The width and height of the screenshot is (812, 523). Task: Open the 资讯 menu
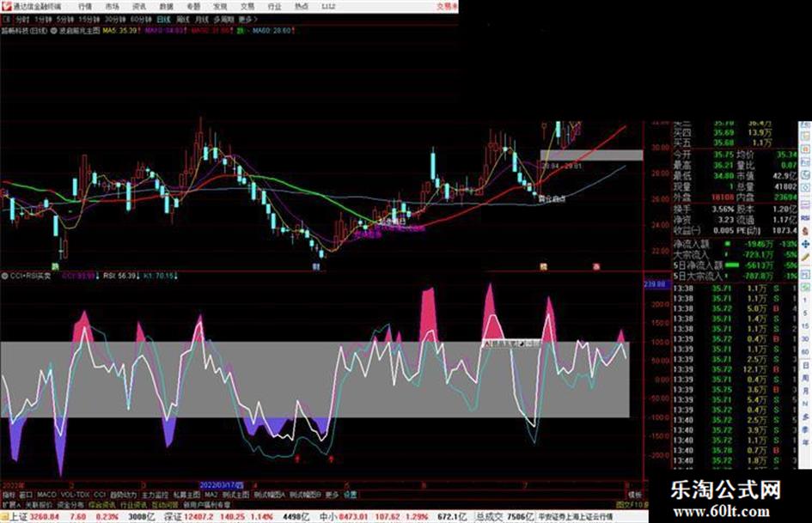(x=139, y=6)
